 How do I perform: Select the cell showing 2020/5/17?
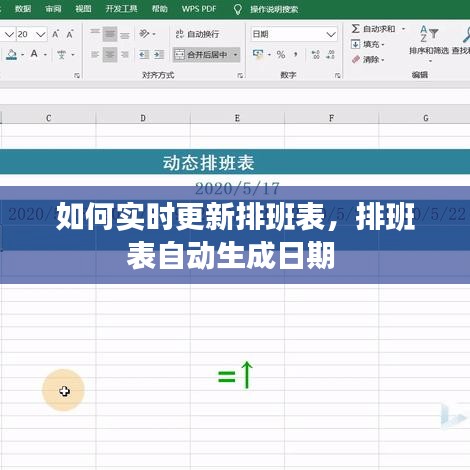(x=237, y=188)
